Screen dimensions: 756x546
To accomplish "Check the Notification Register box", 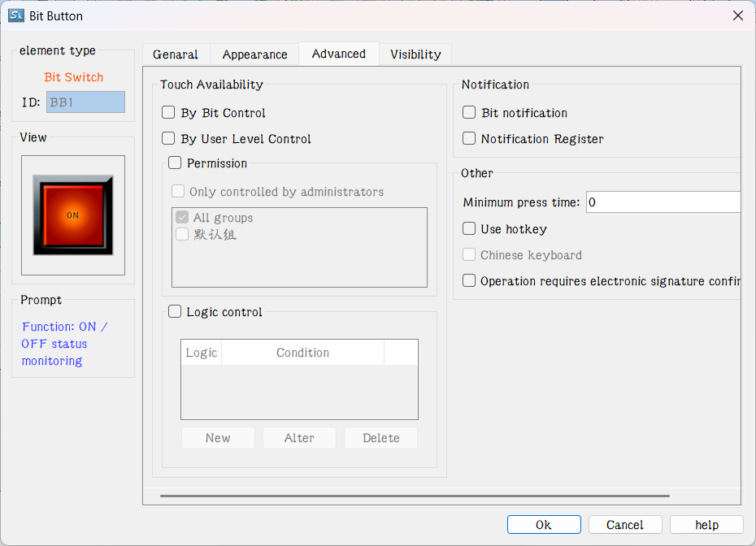I will click(469, 139).
